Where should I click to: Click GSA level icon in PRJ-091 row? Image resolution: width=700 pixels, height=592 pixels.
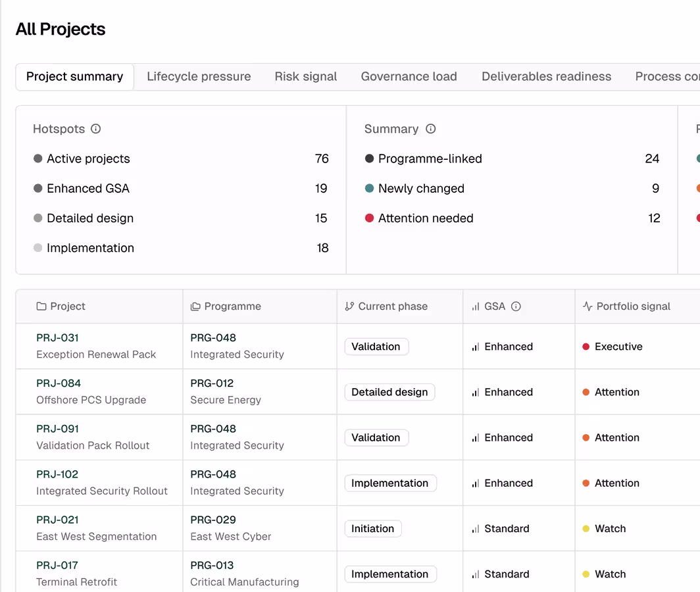tap(476, 438)
